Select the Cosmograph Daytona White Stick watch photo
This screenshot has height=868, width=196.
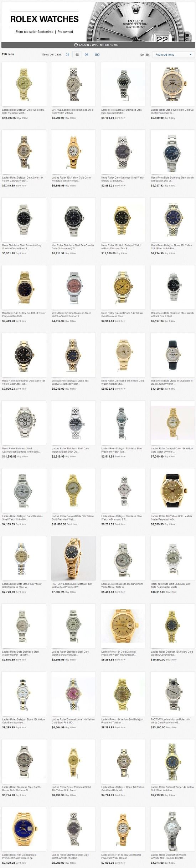click(x=24, y=423)
